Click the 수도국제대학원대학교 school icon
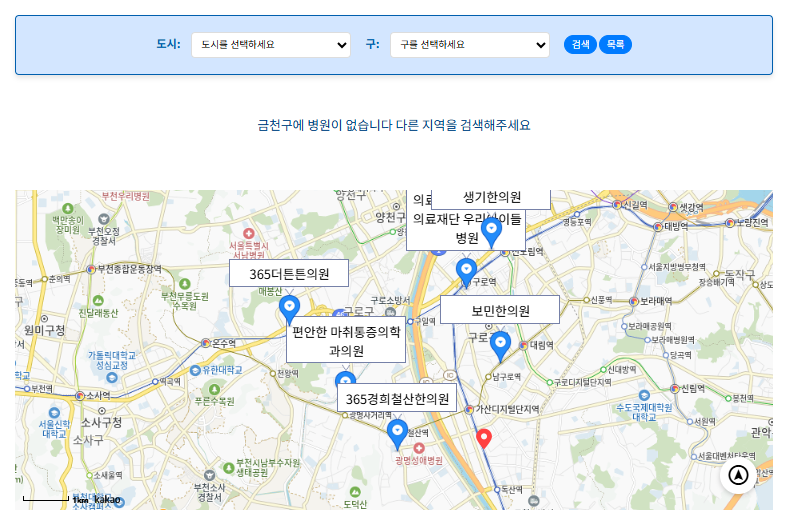Viewport: 793px width, 530px height. (x=644, y=395)
